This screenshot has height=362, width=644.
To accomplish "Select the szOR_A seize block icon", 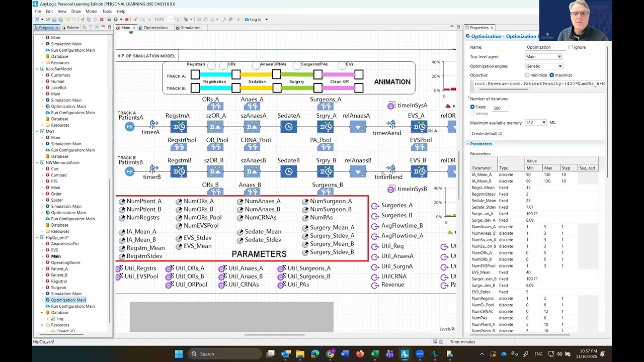I will 215,127.
